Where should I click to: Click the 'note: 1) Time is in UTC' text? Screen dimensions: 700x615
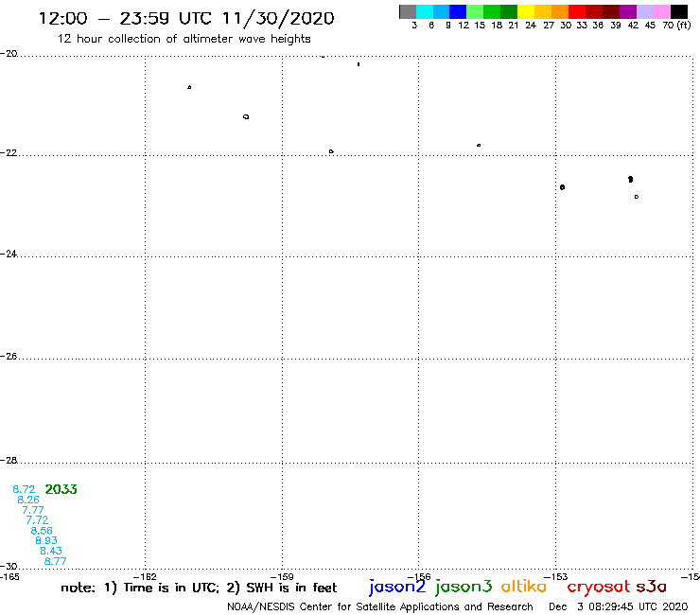[140, 588]
